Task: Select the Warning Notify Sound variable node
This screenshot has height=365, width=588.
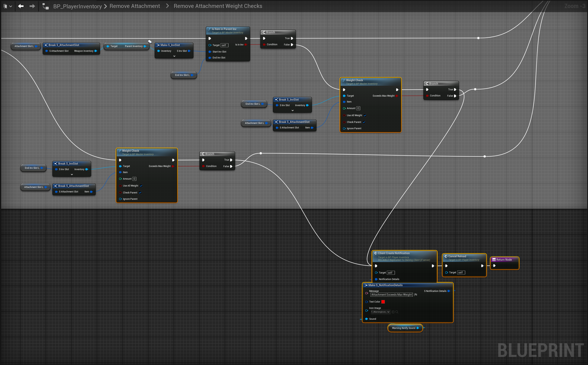Action: [x=404, y=328]
